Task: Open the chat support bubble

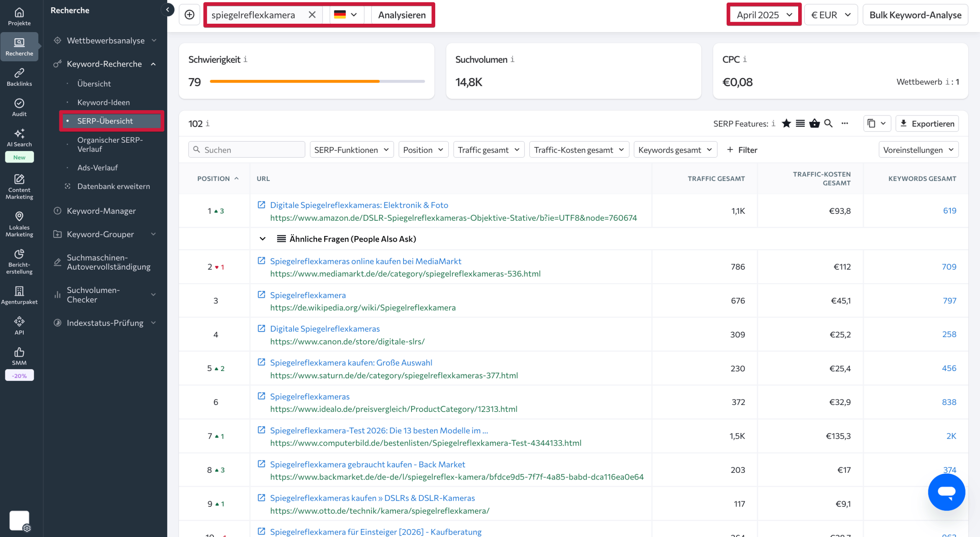Action: click(x=946, y=492)
